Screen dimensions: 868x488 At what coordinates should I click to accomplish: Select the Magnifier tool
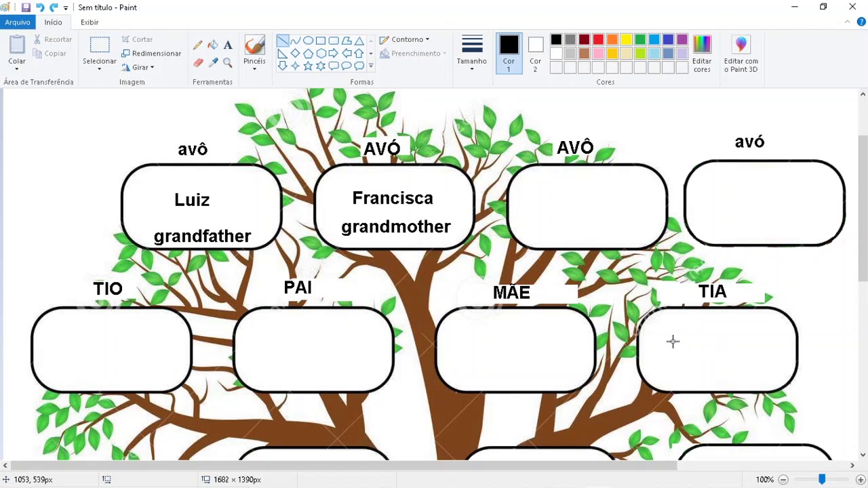pos(228,62)
